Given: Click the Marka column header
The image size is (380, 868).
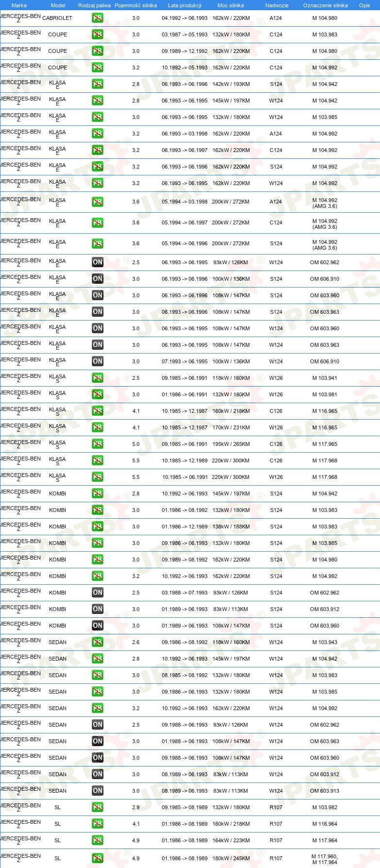Looking at the screenshot, I should (19, 5).
